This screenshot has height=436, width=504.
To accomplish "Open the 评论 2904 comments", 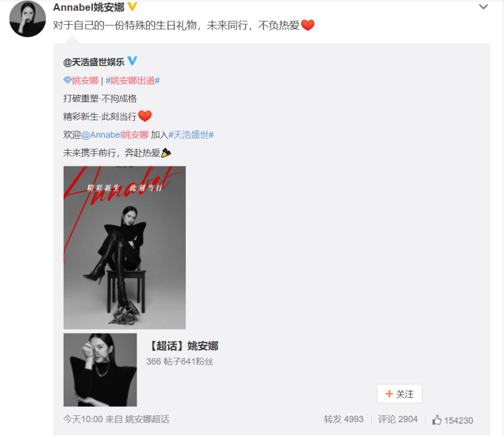I will pyautogui.click(x=398, y=419).
